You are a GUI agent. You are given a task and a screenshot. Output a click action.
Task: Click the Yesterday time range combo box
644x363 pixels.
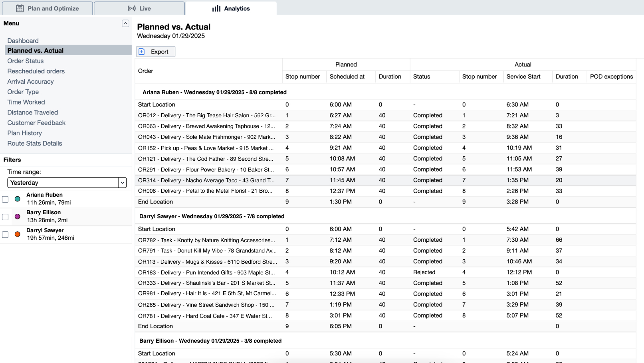pyautogui.click(x=63, y=183)
